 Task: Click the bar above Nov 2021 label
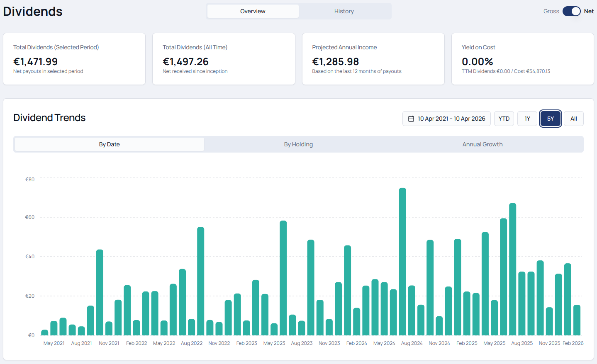(x=109, y=328)
